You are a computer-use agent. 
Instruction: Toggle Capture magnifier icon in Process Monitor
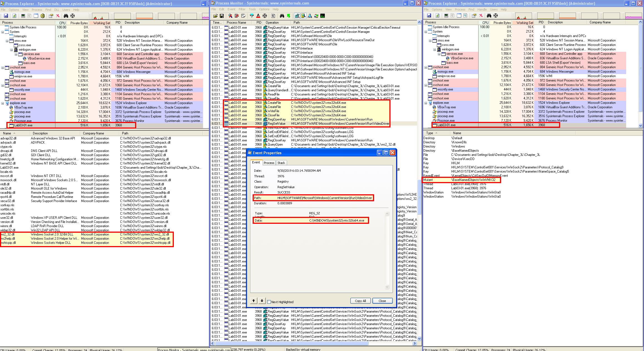click(x=230, y=16)
